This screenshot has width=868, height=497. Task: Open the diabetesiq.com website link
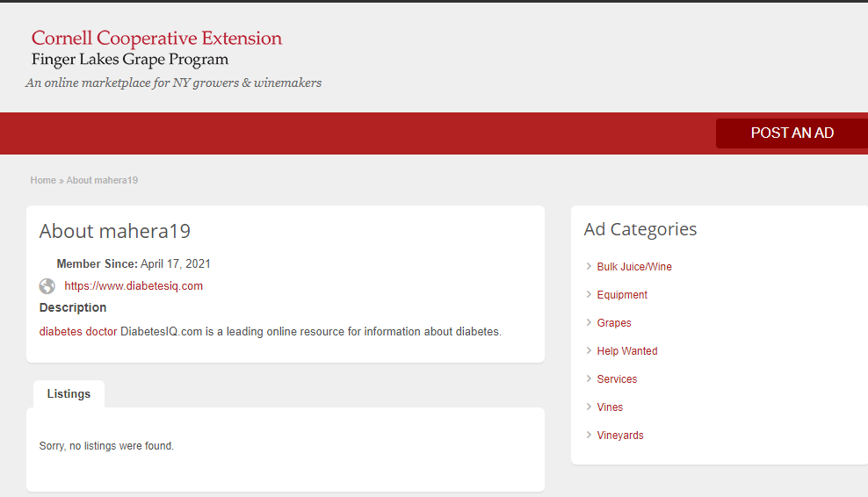pos(134,286)
